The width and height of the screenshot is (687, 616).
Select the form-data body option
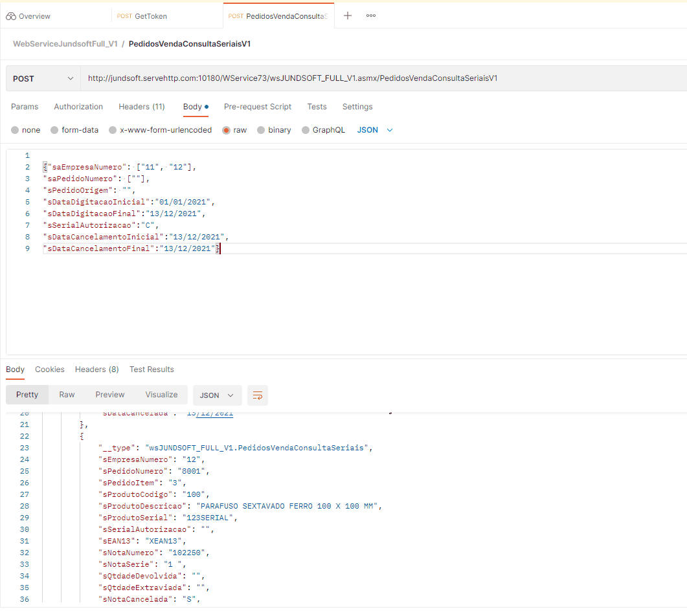click(x=54, y=130)
